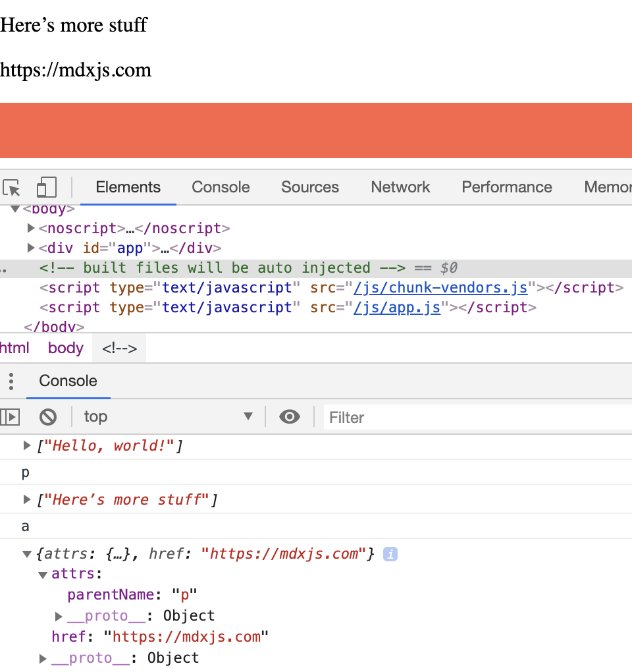Expand the Here's more stuff array

coord(26,499)
